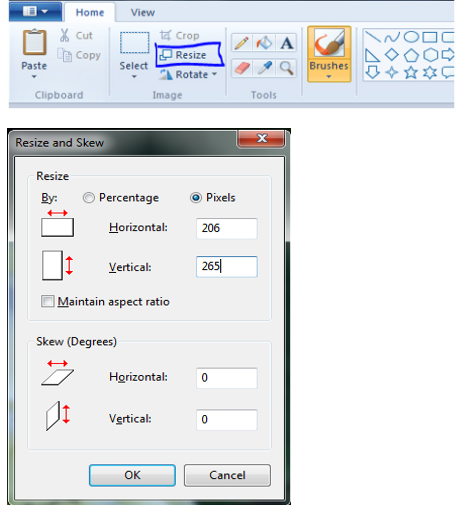Choose the Text tool letter A
The width and height of the screenshot is (456, 505).
[286, 43]
